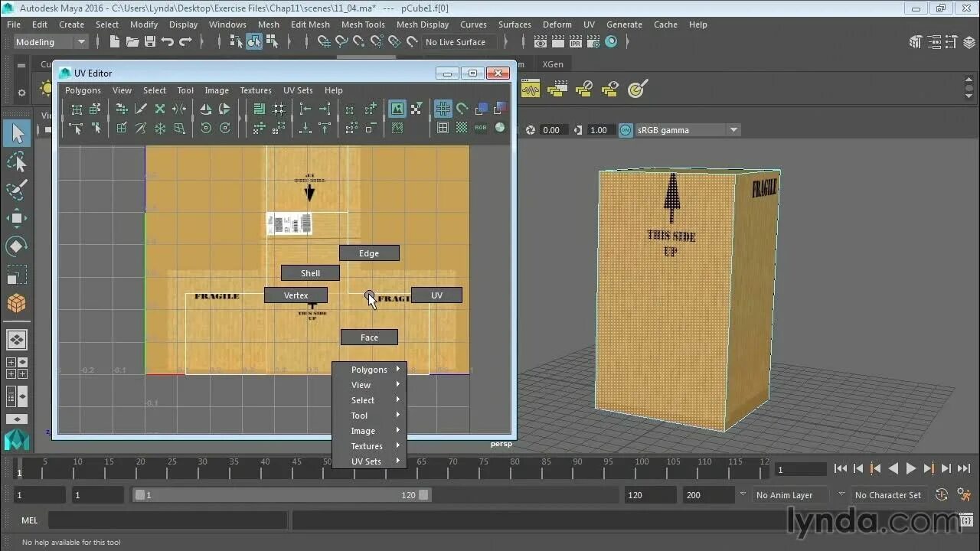The height and width of the screenshot is (551, 980).
Task: Click the Redo arrow icon
Action: pyautogui.click(x=185, y=42)
